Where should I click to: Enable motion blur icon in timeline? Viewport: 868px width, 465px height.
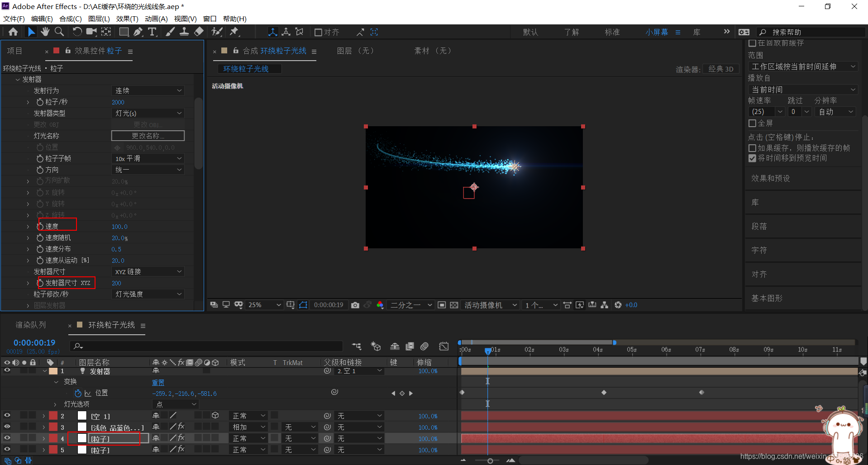point(424,346)
